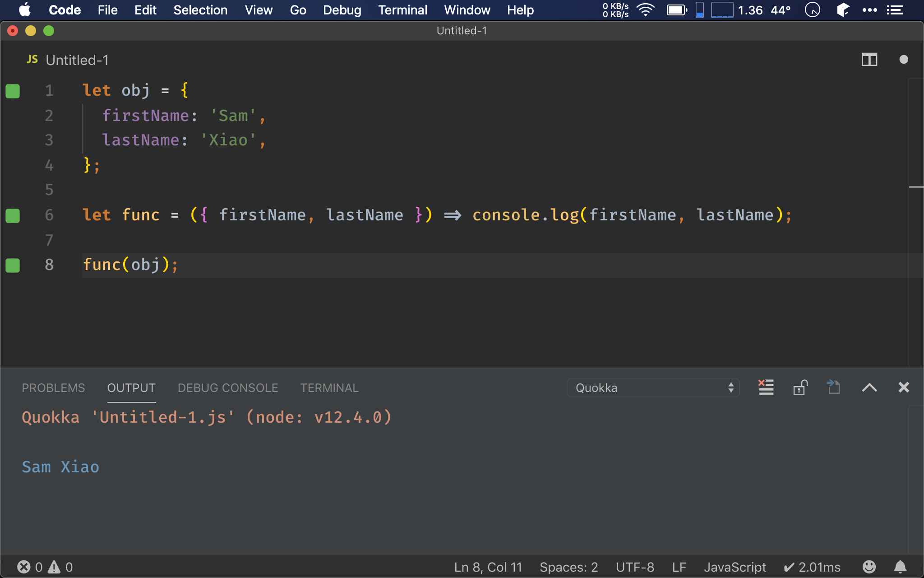This screenshot has height=578, width=924.
Task: Change Spaces: 2 indentation setting
Action: 568,567
